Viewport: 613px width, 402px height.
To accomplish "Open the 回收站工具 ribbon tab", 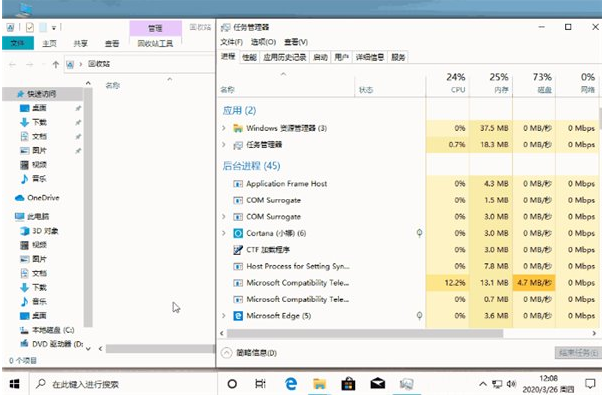I will pos(155,43).
